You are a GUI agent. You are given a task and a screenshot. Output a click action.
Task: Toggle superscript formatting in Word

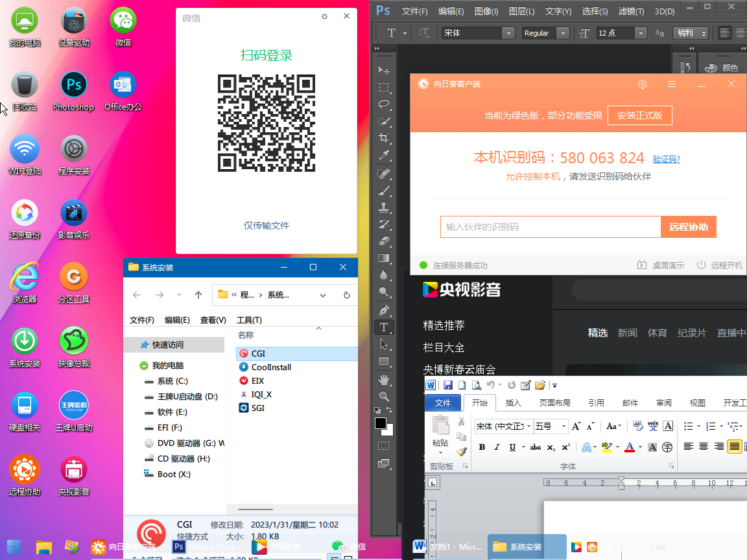click(x=565, y=447)
